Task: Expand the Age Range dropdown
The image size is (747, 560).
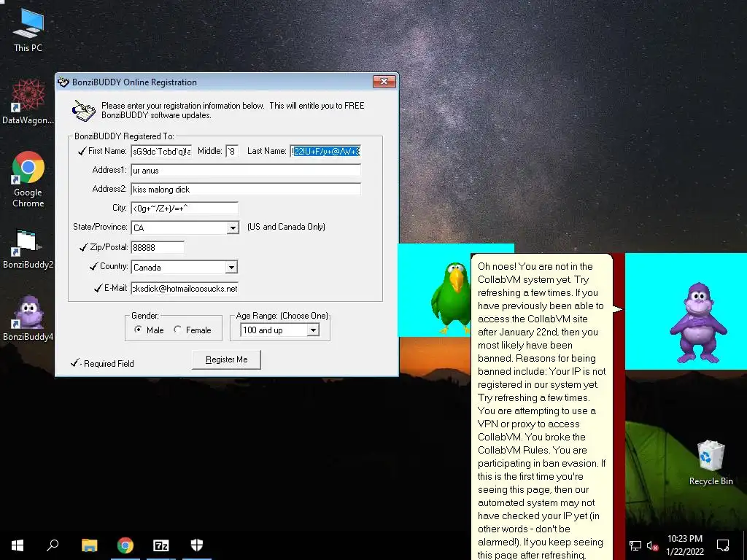Action: 313,330
